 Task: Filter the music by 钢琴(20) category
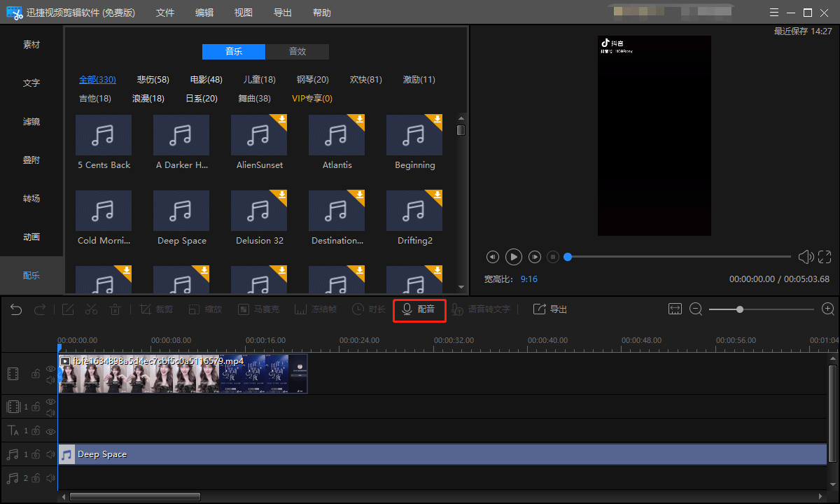pos(312,80)
